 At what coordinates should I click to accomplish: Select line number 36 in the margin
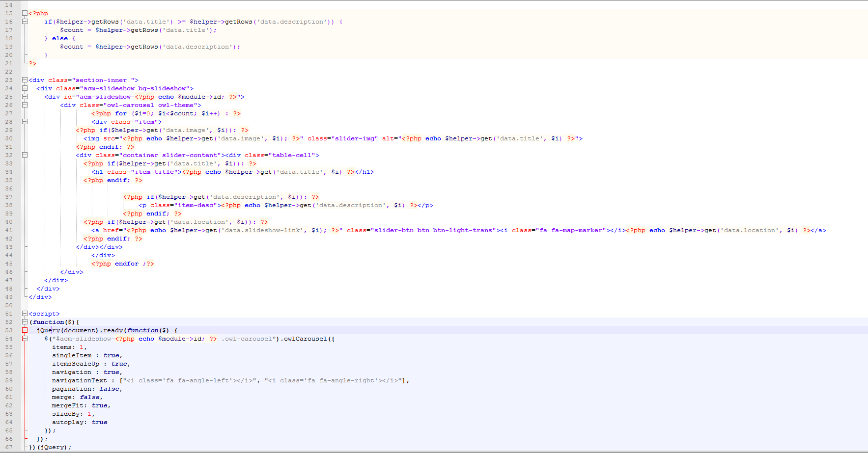coord(9,188)
